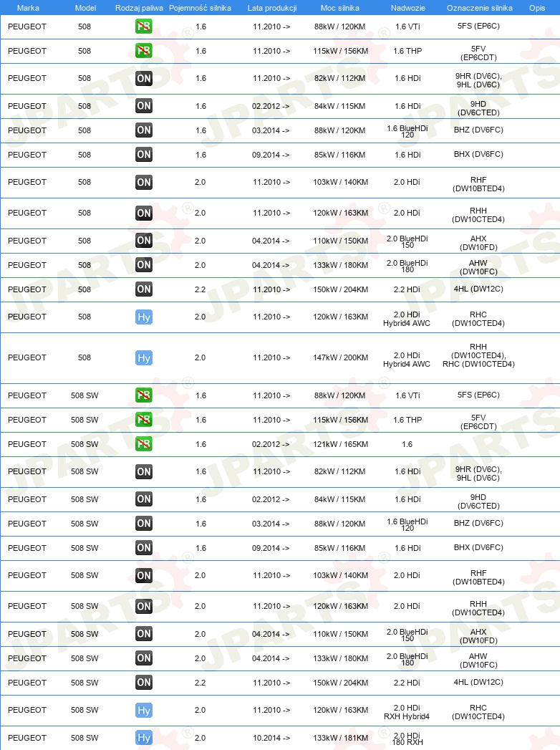Screen dimensions: 560x750
Task: Click ON diesel icon in 508 SW 2.2 HDi row
Action: pos(144,683)
